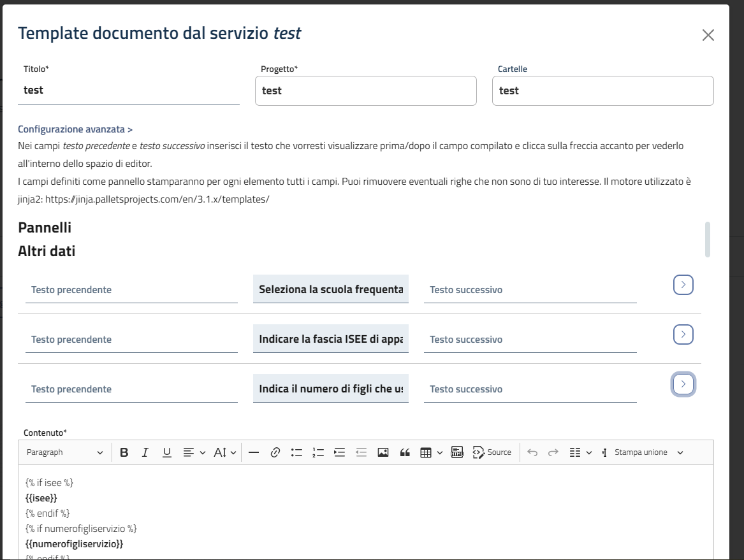This screenshot has height=560, width=744.
Task: Insert a bulleted list
Action: [x=296, y=452]
